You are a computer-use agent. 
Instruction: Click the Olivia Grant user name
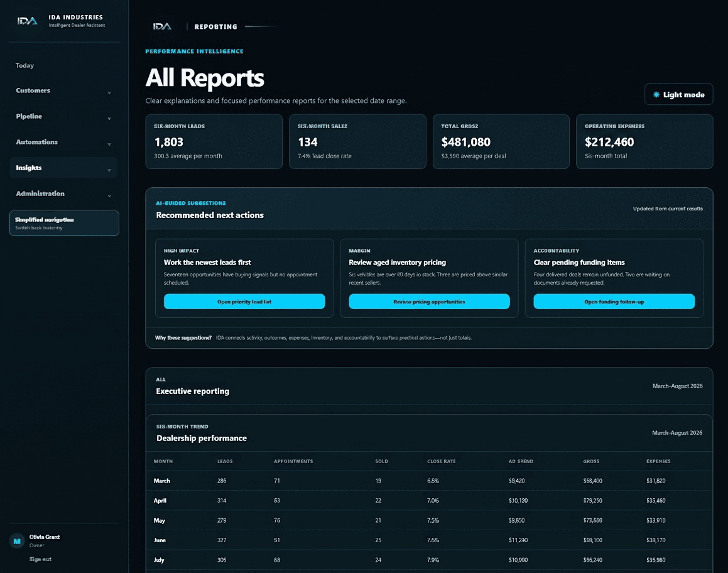point(45,537)
